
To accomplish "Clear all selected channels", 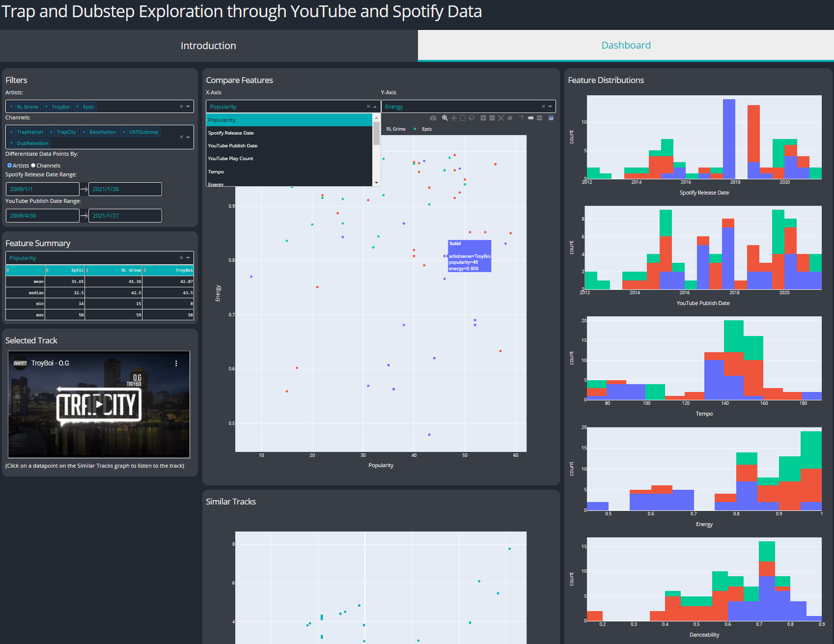I will coord(181,137).
